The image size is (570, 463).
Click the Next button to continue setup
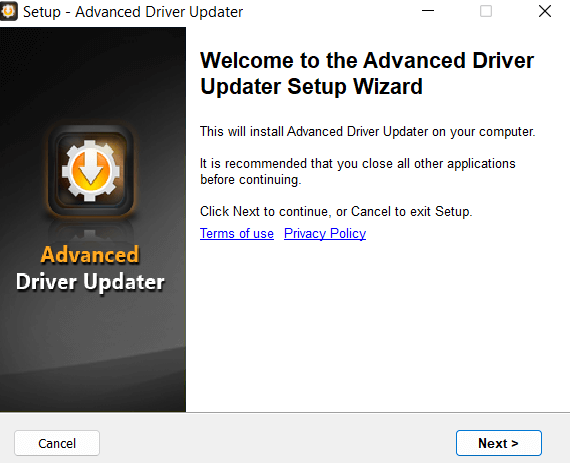coord(498,443)
